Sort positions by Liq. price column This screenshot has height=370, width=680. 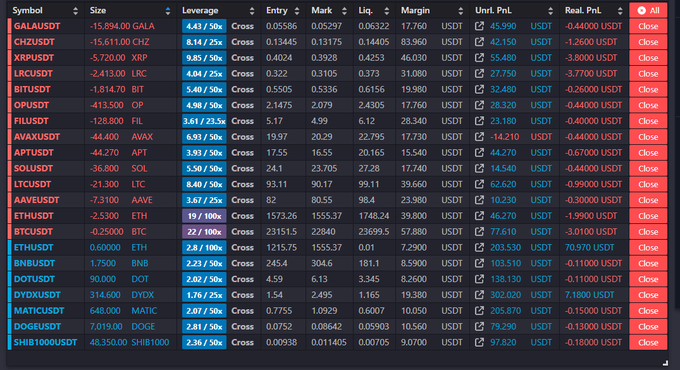coord(386,11)
